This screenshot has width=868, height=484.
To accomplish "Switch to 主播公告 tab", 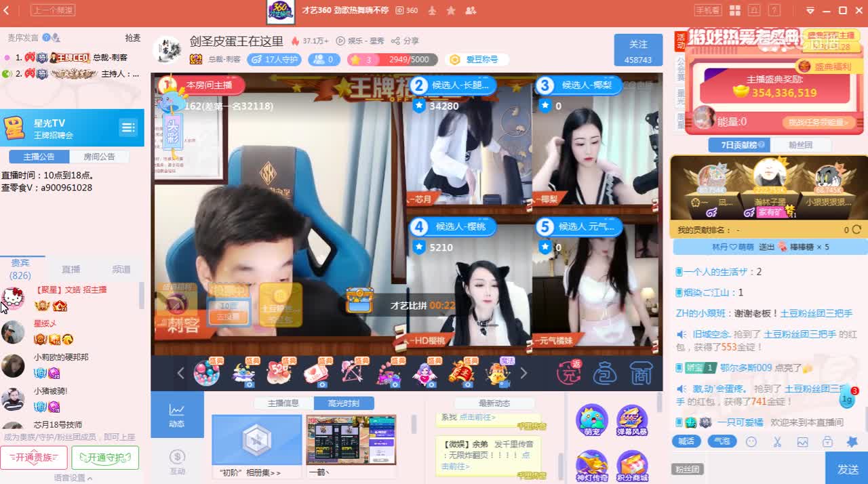I will coord(39,157).
